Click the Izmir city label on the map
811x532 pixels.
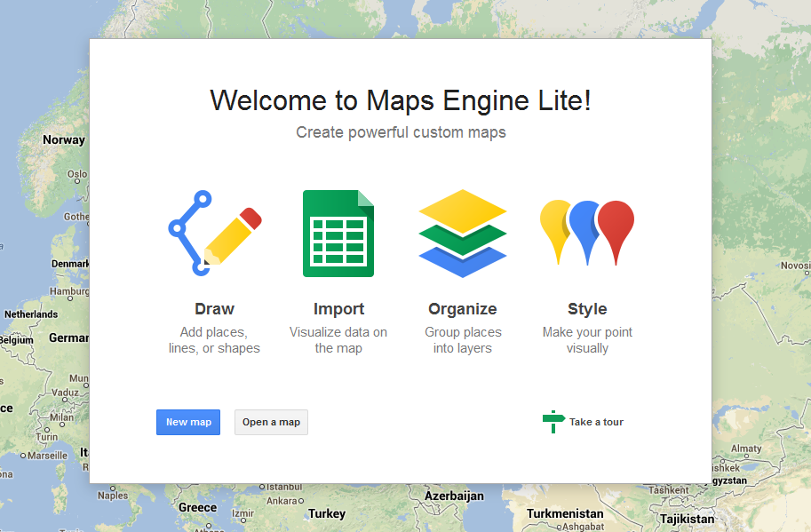[x=243, y=513]
